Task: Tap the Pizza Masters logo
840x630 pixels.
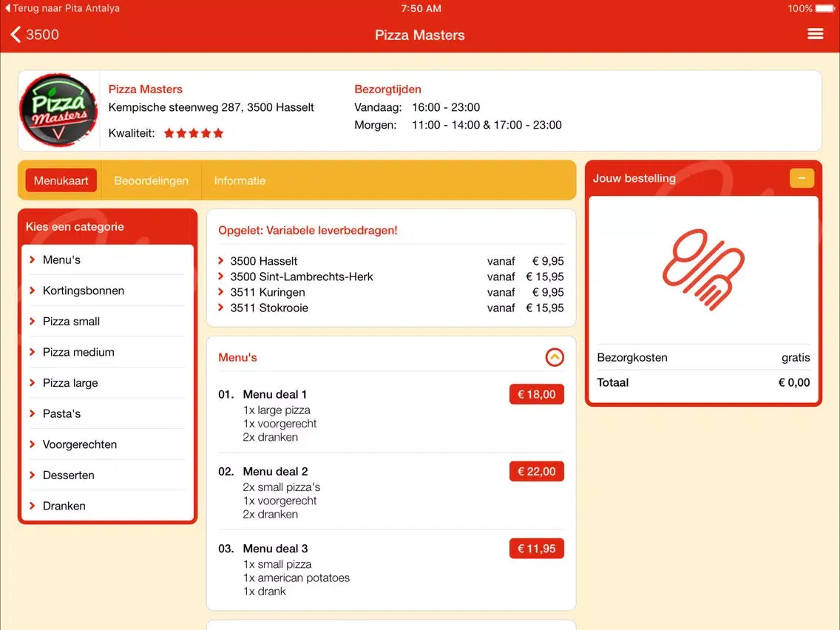Action: (59, 110)
